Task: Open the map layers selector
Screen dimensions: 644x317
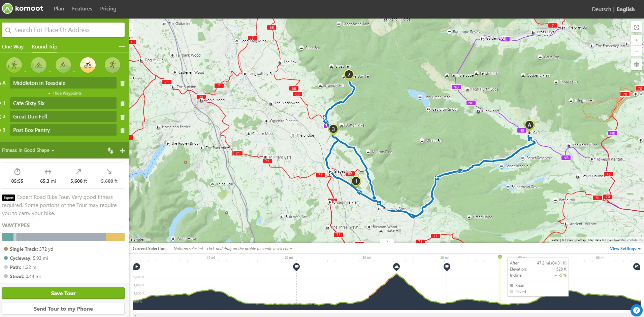Action: [636, 65]
